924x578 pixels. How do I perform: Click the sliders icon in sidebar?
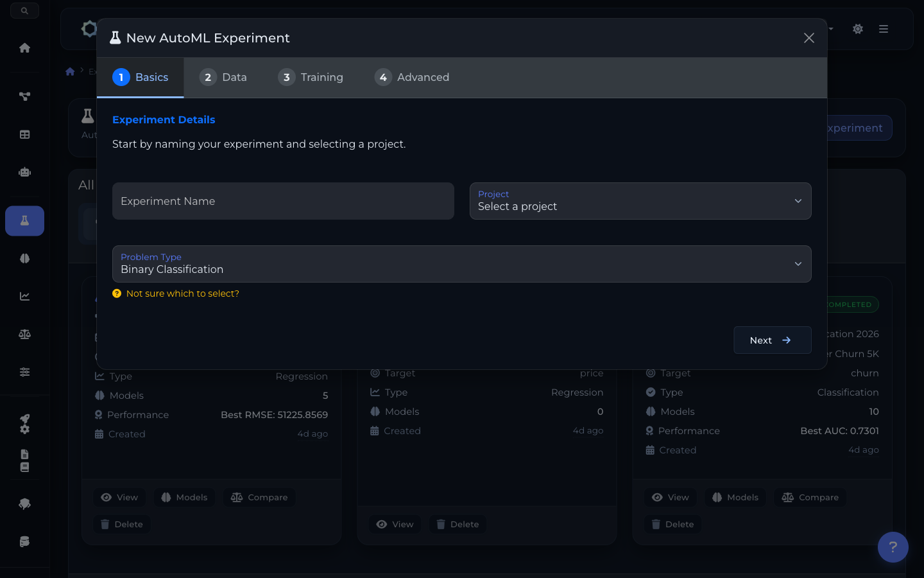24,372
